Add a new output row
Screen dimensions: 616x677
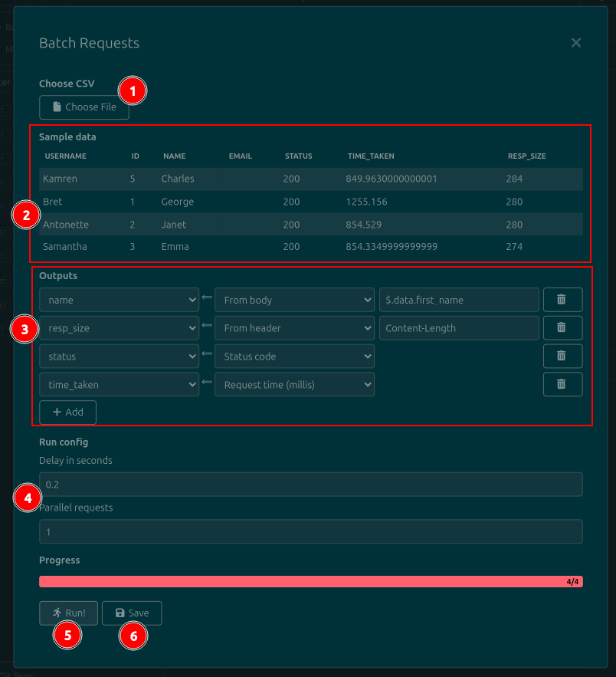67,412
